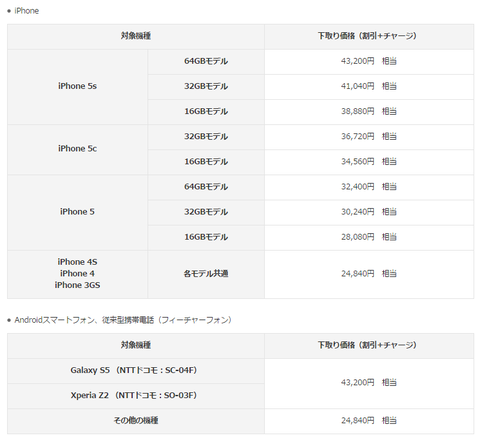Screen dimensions: 480x440
Task: Click the 43,200円 price for Galaxy S5
Action: point(369,383)
